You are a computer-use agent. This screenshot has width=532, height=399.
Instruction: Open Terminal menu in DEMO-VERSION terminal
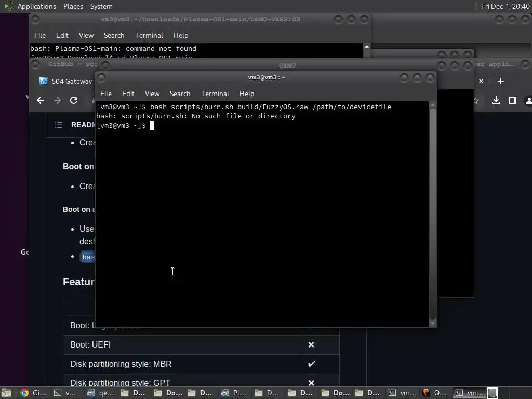149,36
